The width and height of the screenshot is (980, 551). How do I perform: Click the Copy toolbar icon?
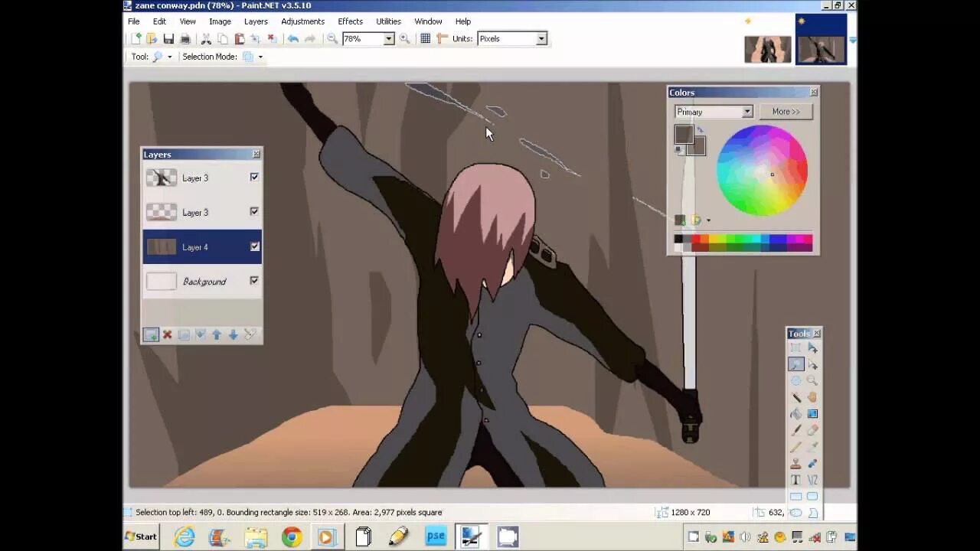[223, 39]
